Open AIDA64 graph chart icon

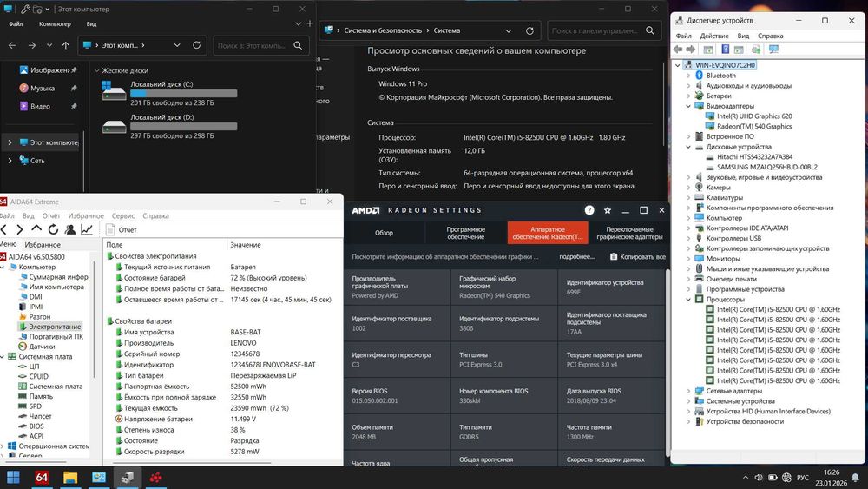click(x=87, y=229)
